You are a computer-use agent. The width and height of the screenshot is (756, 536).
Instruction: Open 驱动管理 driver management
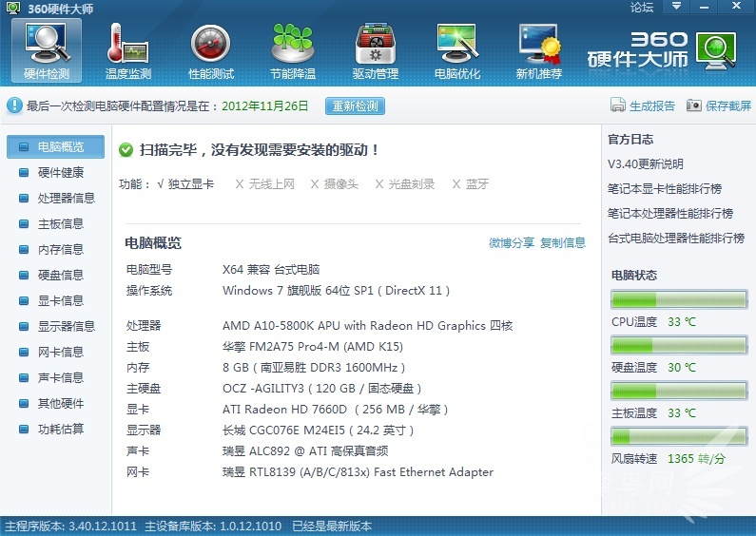[x=375, y=50]
